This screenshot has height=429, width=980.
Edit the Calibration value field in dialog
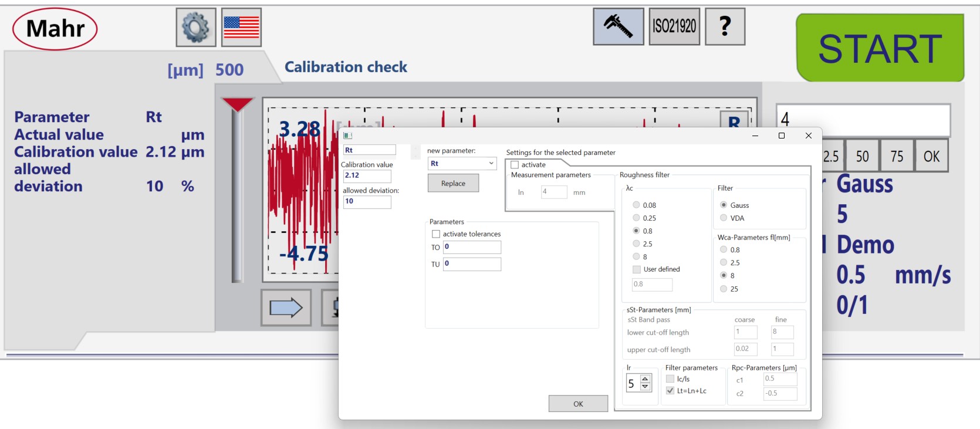pos(367,176)
